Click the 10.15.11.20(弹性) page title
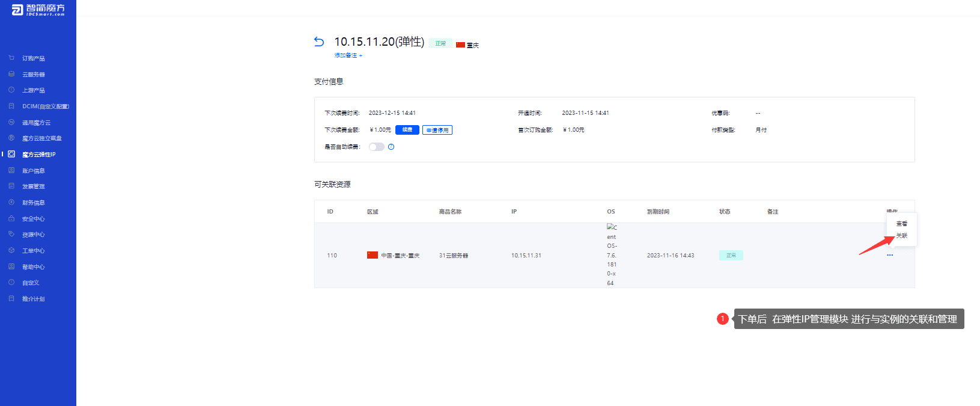Image resolution: width=980 pixels, height=406 pixels. click(x=379, y=42)
